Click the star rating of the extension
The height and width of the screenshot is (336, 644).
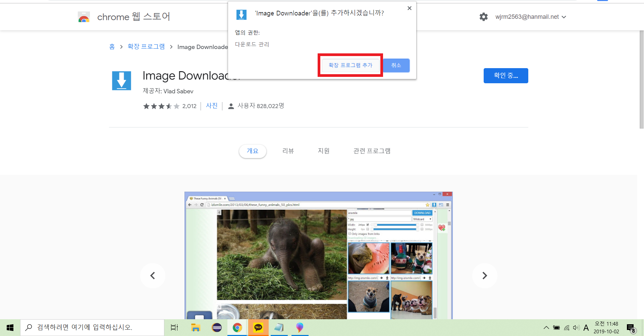coord(161,106)
